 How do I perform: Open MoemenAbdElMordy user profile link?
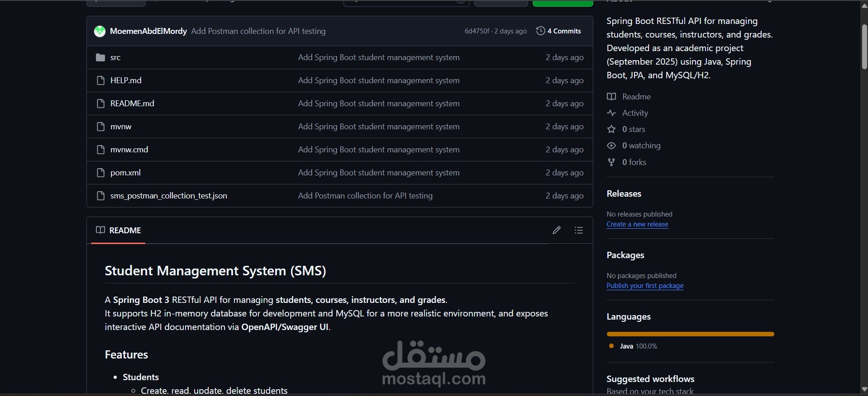tap(148, 31)
